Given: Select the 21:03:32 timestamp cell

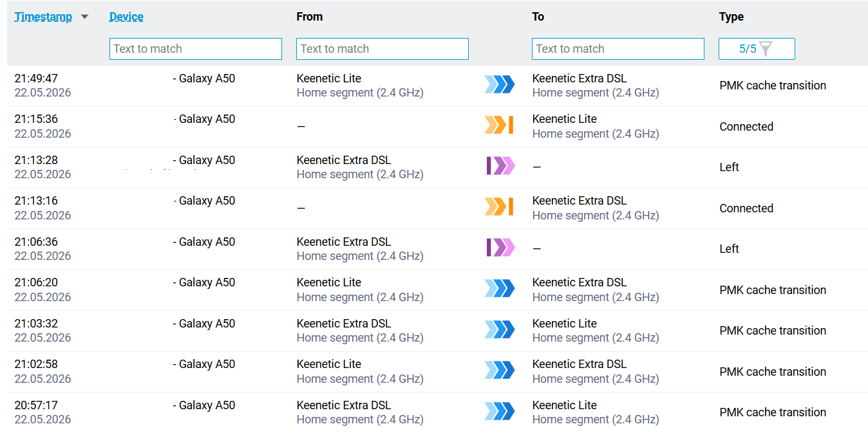Looking at the screenshot, I should [x=42, y=331].
